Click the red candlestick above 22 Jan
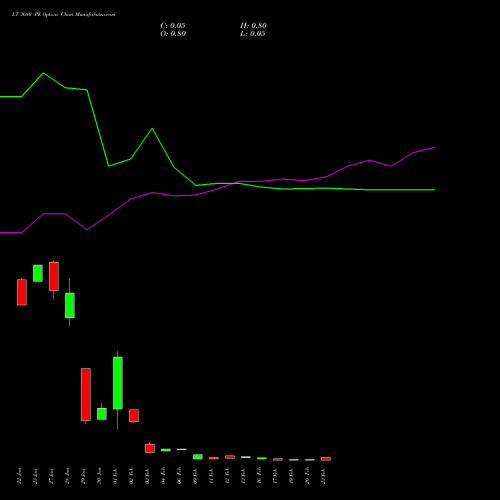The width and height of the screenshot is (500, 500). 22,292
